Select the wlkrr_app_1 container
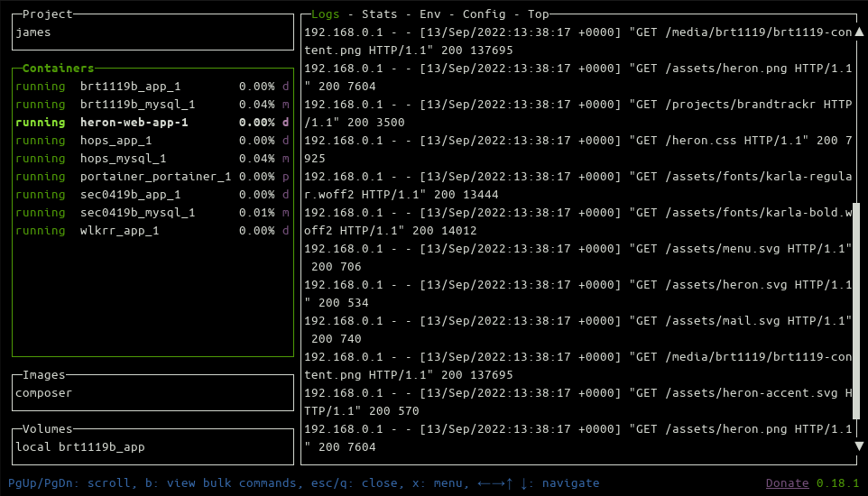Screen dimensions: 868x496 tap(152, 231)
